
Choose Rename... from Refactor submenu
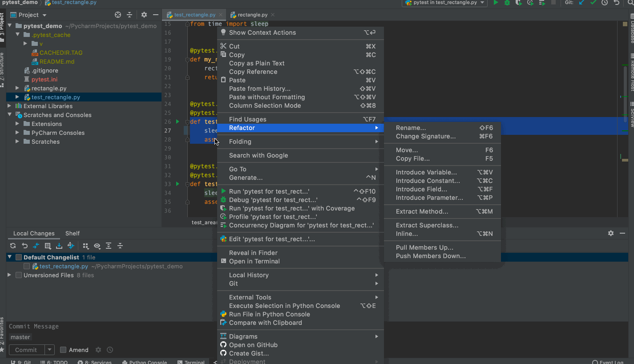click(443, 128)
